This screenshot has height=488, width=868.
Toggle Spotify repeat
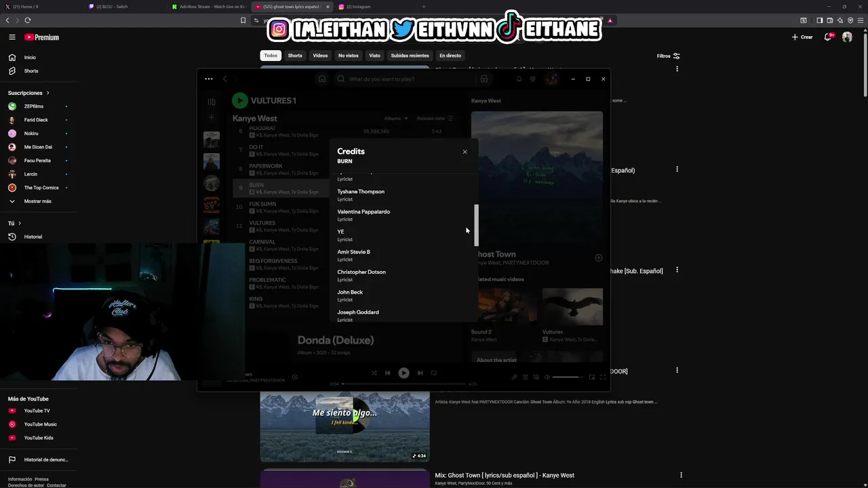coord(434,373)
